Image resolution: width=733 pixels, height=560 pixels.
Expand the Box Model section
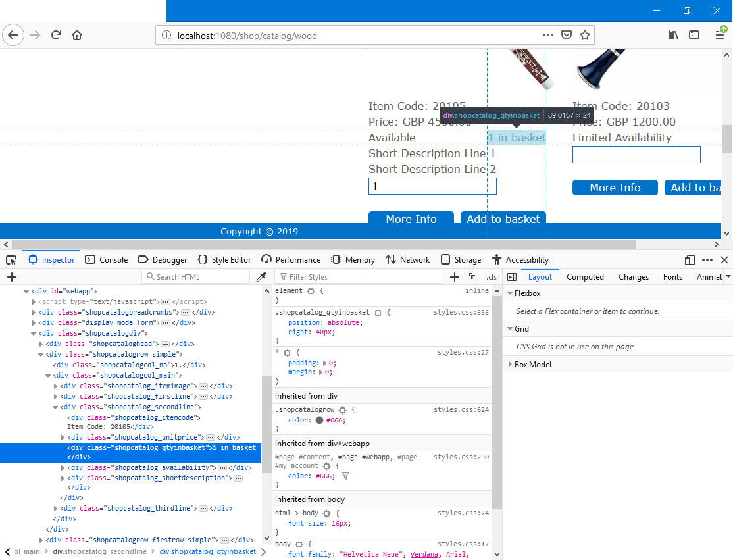point(510,365)
